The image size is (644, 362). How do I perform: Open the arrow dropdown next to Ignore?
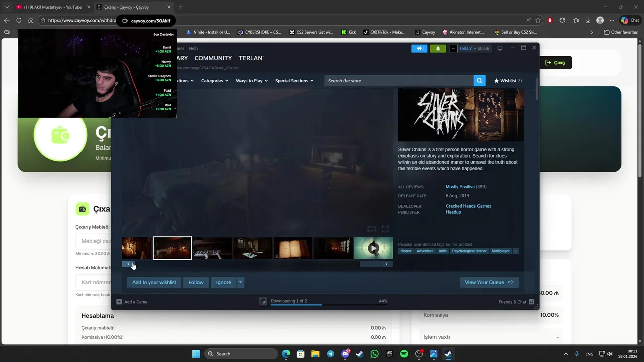[x=240, y=282]
